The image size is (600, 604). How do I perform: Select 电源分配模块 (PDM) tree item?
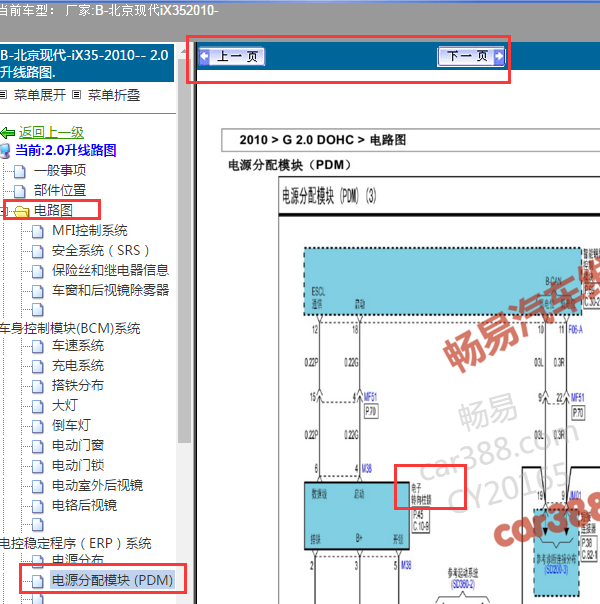coord(112,580)
